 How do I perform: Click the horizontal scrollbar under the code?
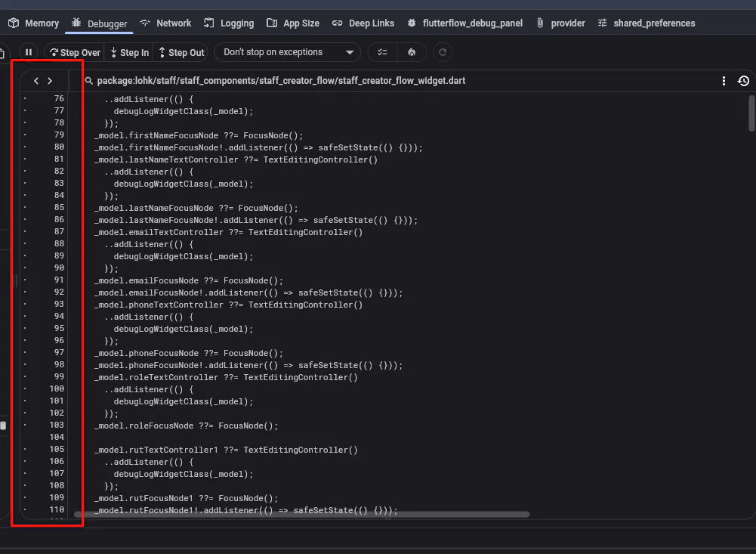pyautogui.click(x=301, y=515)
